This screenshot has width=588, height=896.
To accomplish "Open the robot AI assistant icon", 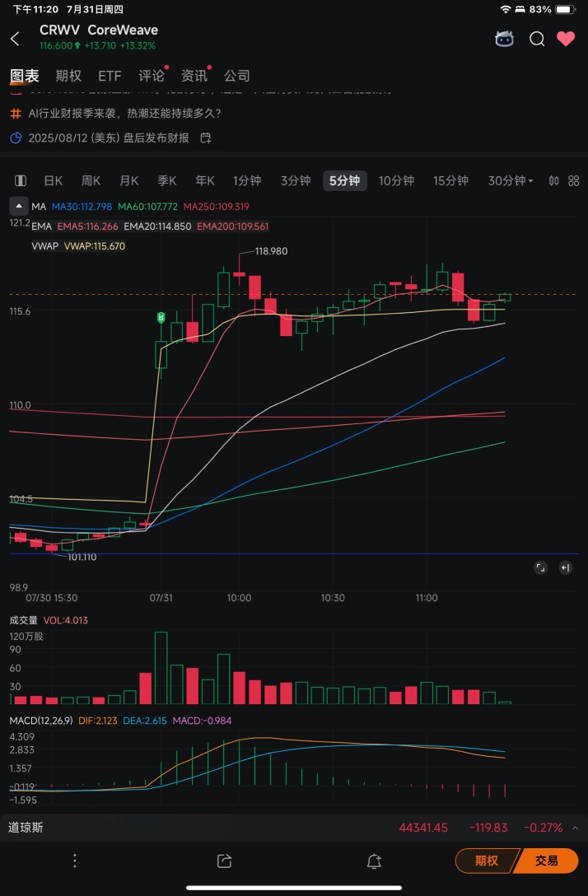I will point(504,39).
